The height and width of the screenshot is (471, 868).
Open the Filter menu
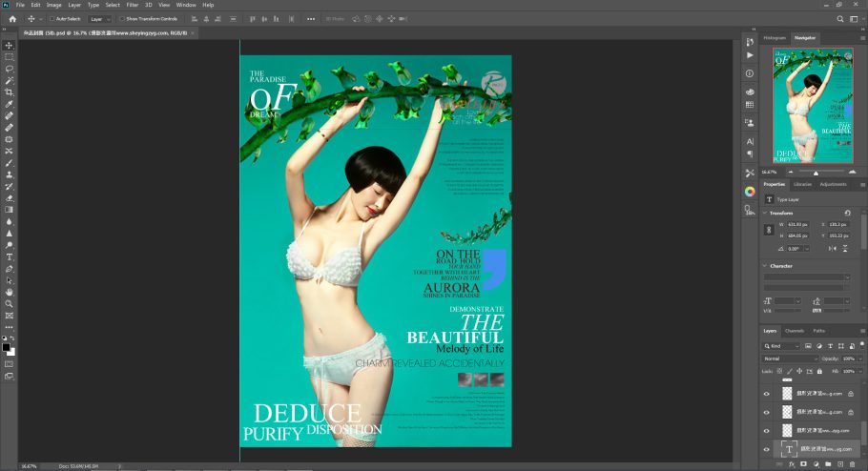[x=133, y=5]
